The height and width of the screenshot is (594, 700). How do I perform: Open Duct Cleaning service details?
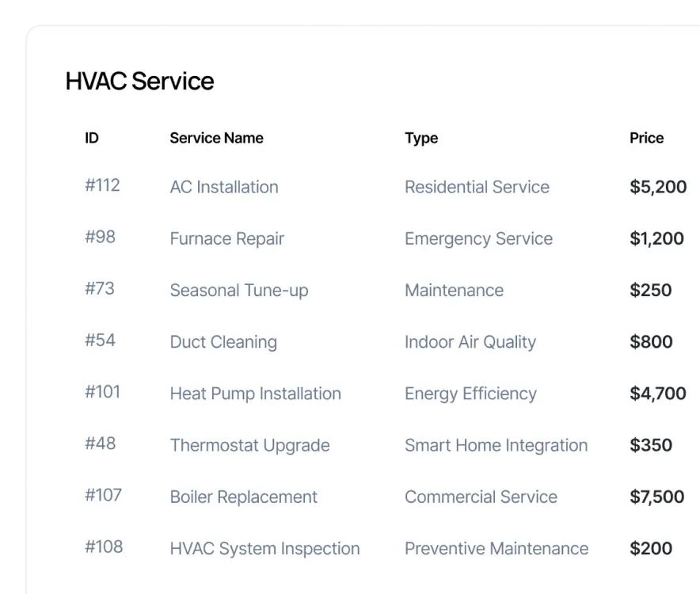pos(223,342)
